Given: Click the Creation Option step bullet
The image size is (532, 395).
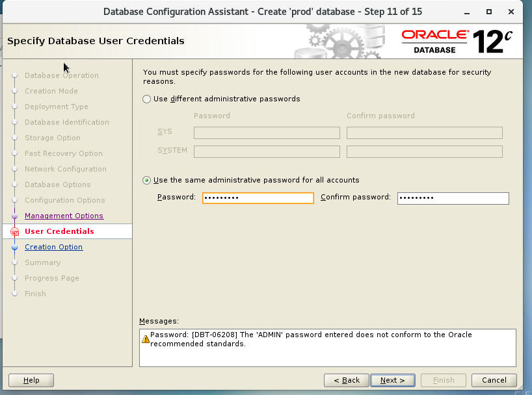Looking at the screenshot, I should [14, 247].
